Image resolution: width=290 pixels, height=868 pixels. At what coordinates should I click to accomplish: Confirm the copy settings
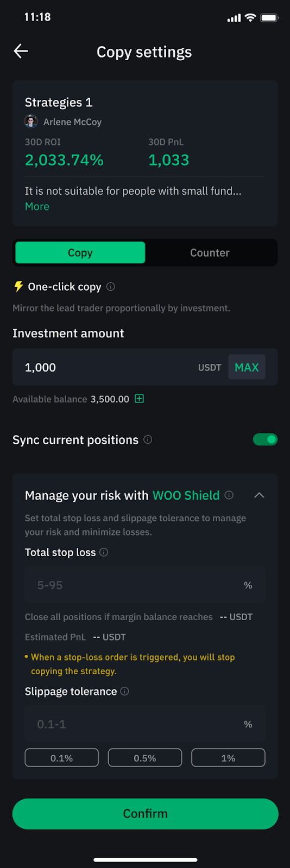pos(145,814)
